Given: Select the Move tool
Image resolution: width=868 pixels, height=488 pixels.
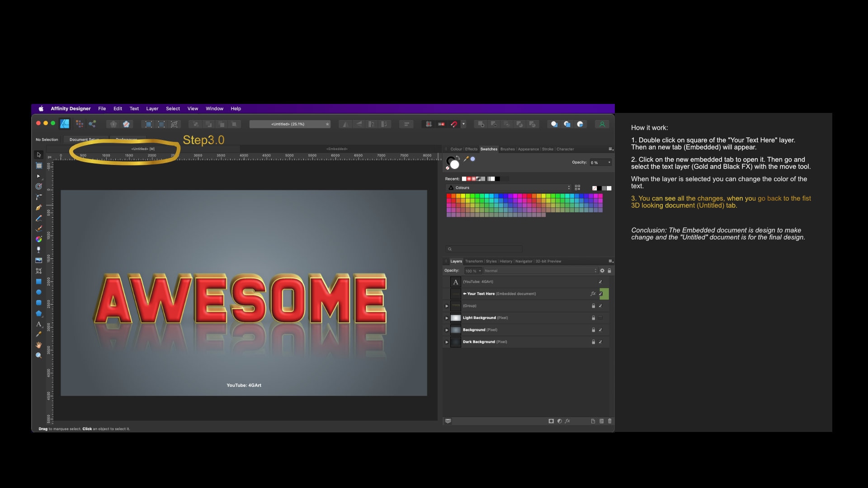Looking at the screenshot, I should [39, 155].
